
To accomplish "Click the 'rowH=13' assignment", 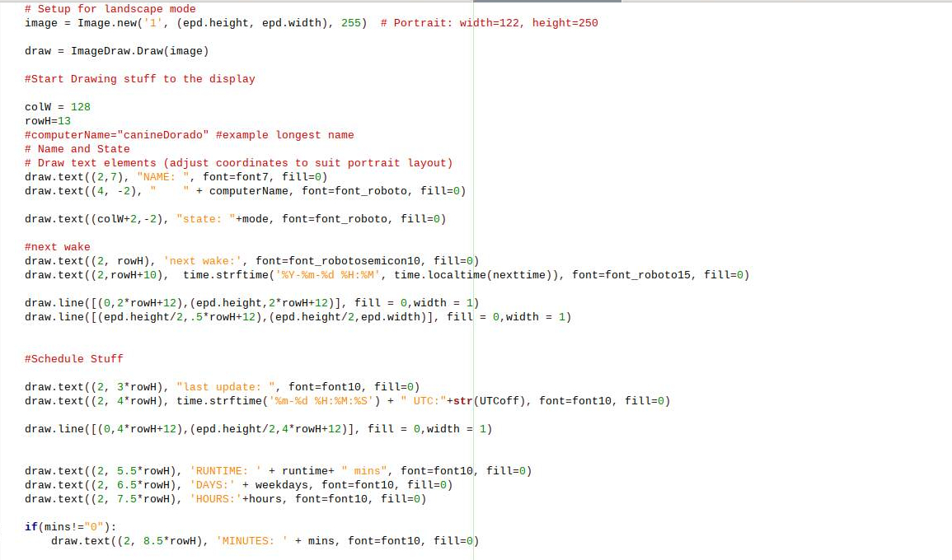I will [x=48, y=121].
